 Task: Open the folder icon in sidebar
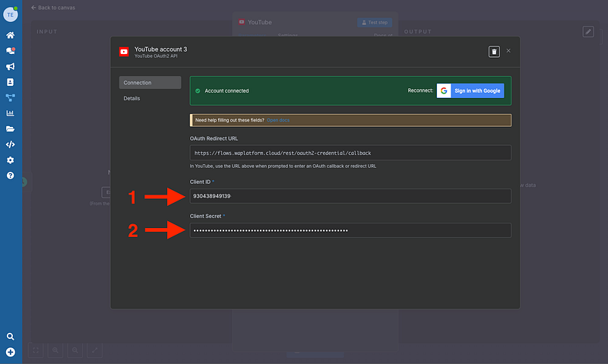click(11, 128)
